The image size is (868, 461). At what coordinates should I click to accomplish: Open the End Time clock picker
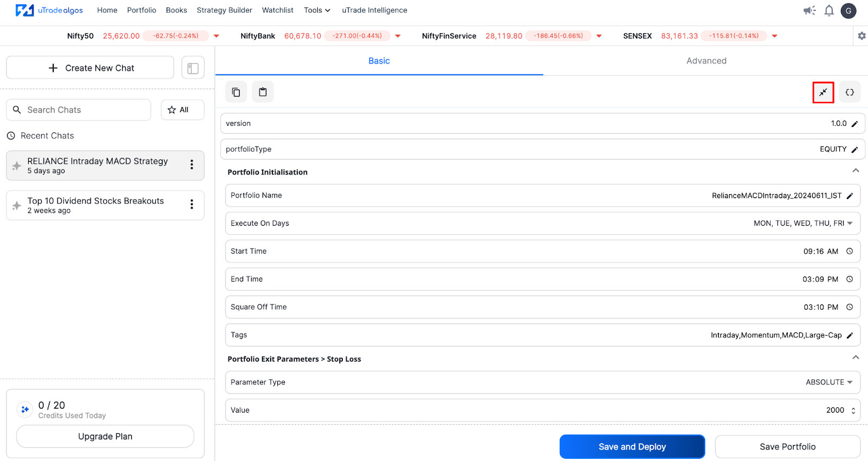pyautogui.click(x=850, y=279)
